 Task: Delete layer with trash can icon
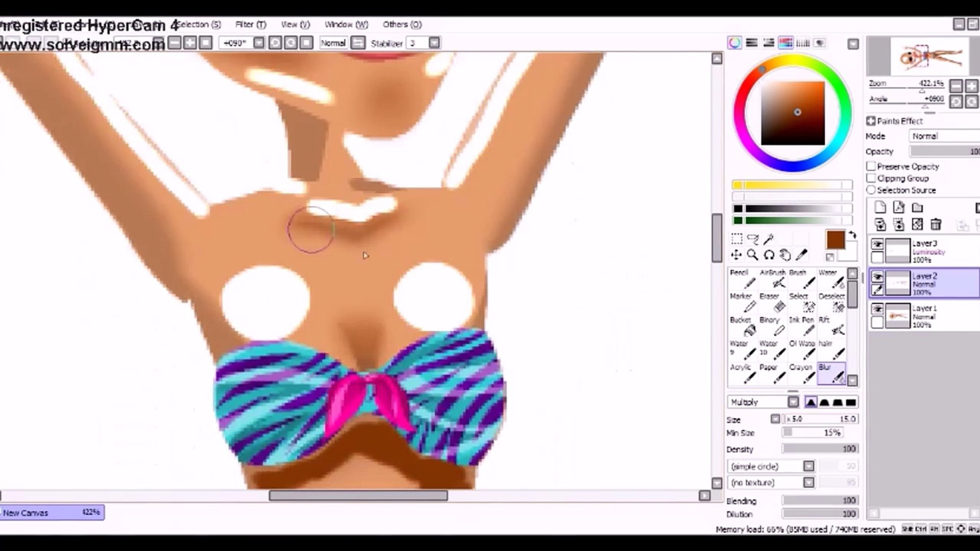click(936, 224)
